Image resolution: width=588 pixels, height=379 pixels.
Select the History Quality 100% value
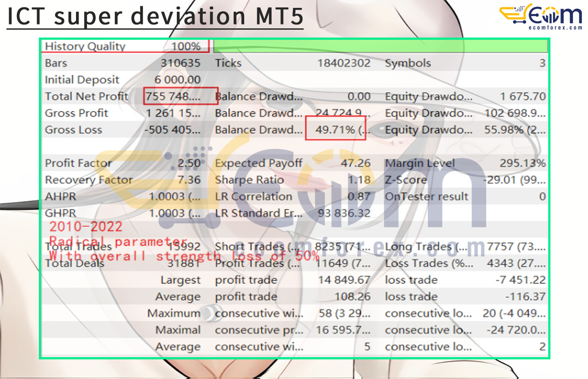click(183, 46)
